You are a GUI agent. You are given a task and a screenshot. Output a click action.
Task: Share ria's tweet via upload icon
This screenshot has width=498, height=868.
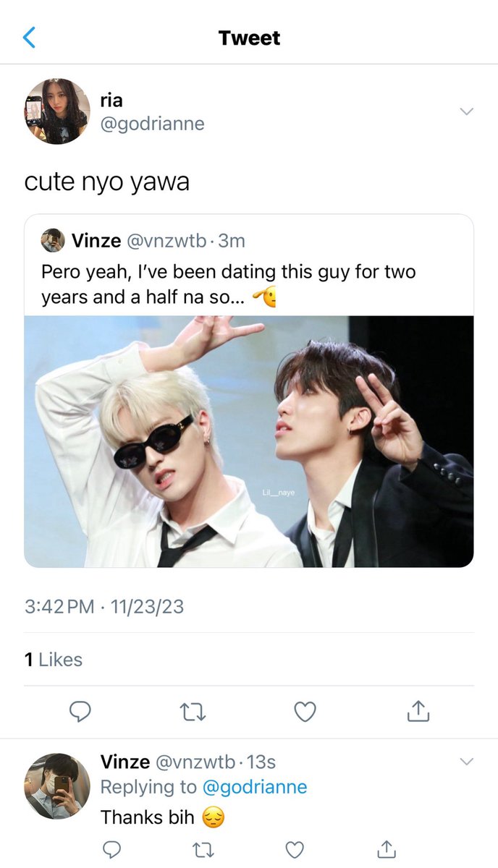click(418, 712)
